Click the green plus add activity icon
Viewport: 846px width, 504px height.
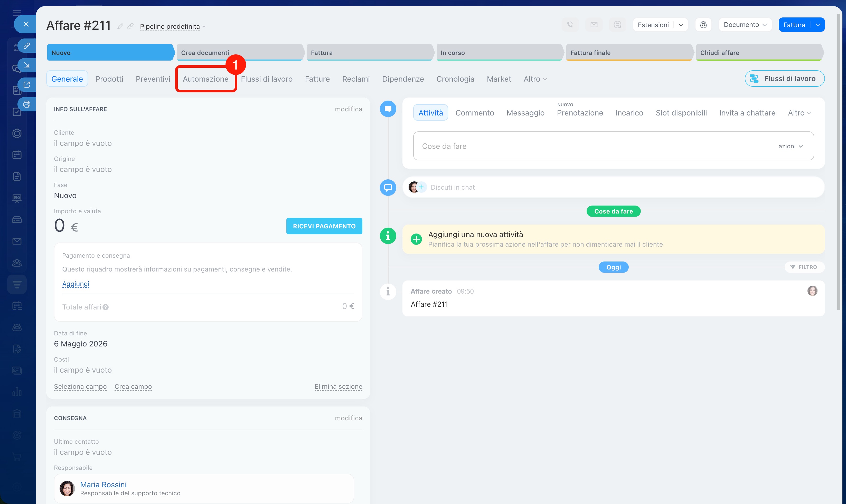(416, 239)
